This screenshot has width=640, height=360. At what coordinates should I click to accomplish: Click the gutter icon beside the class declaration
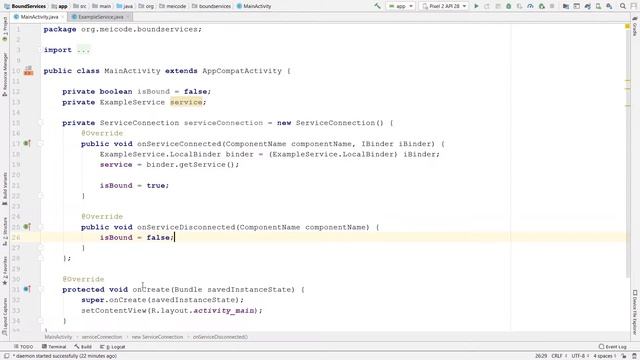(29, 71)
